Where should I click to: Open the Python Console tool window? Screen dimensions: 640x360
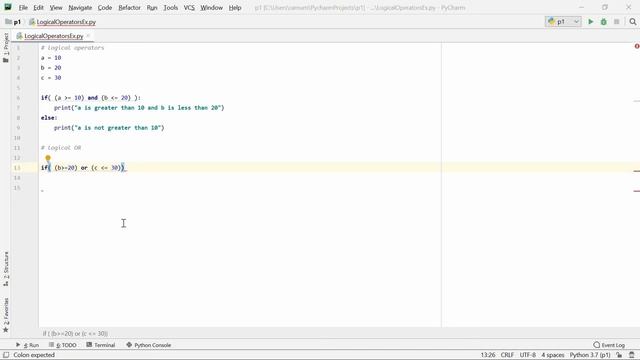coord(149,345)
